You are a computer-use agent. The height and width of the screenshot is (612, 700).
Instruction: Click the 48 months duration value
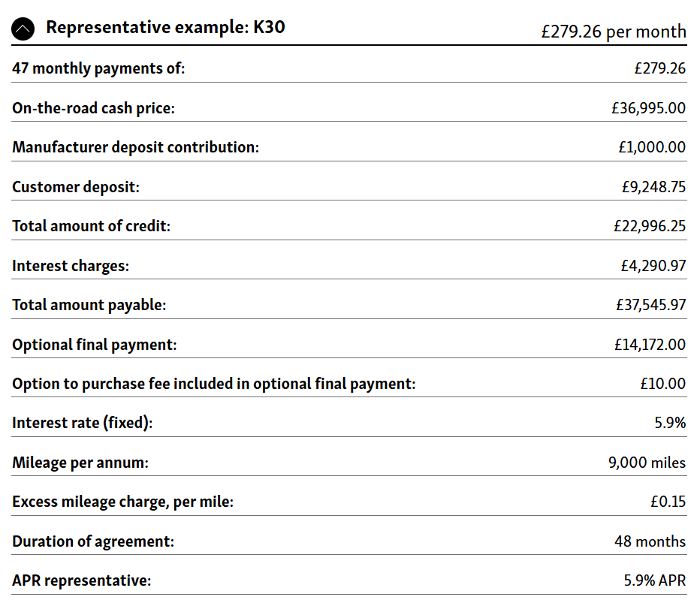[x=650, y=541]
